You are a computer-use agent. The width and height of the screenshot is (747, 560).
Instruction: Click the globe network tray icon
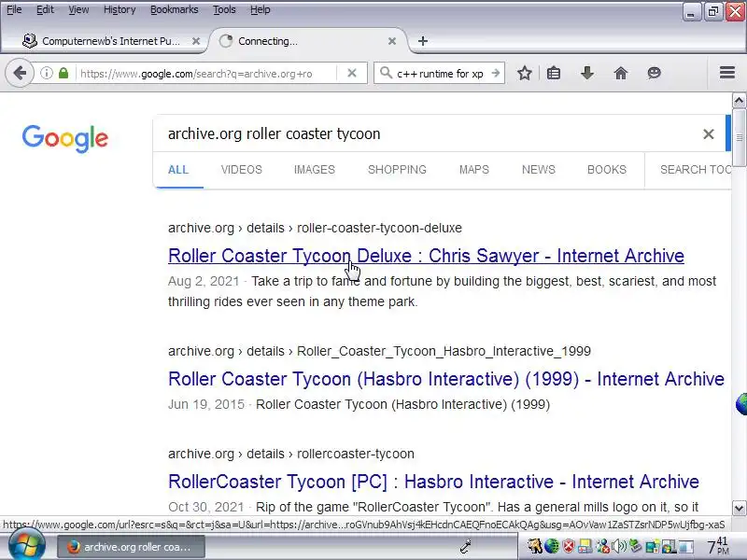coord(552,546)
